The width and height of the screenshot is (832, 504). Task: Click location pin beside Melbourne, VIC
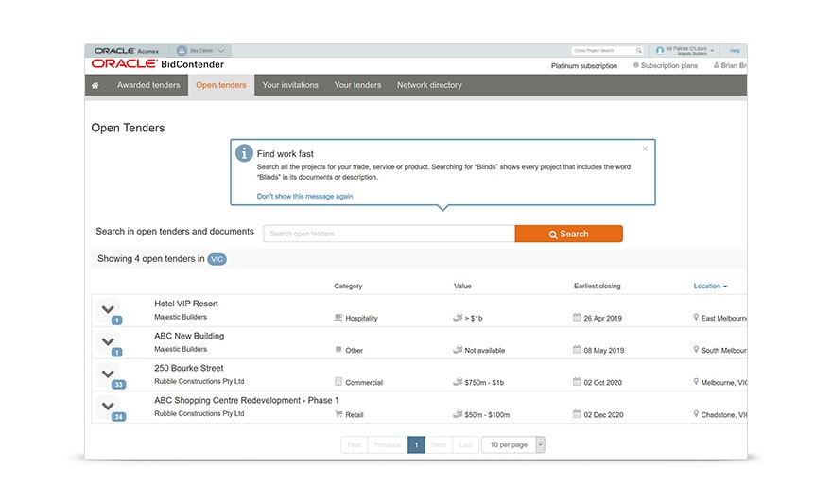[696, 381]
